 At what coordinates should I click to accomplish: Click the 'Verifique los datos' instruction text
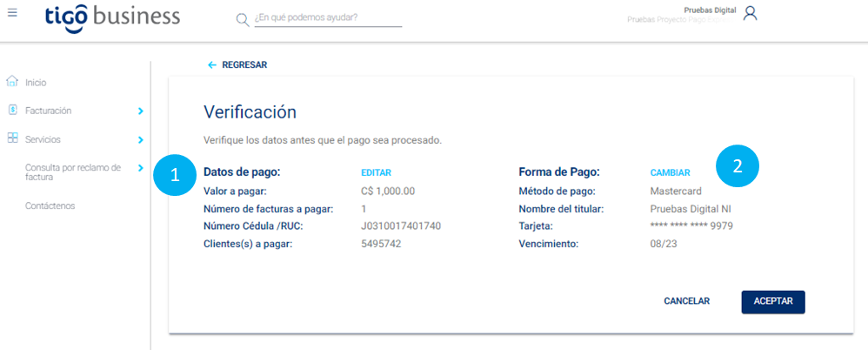click(323, 140)
